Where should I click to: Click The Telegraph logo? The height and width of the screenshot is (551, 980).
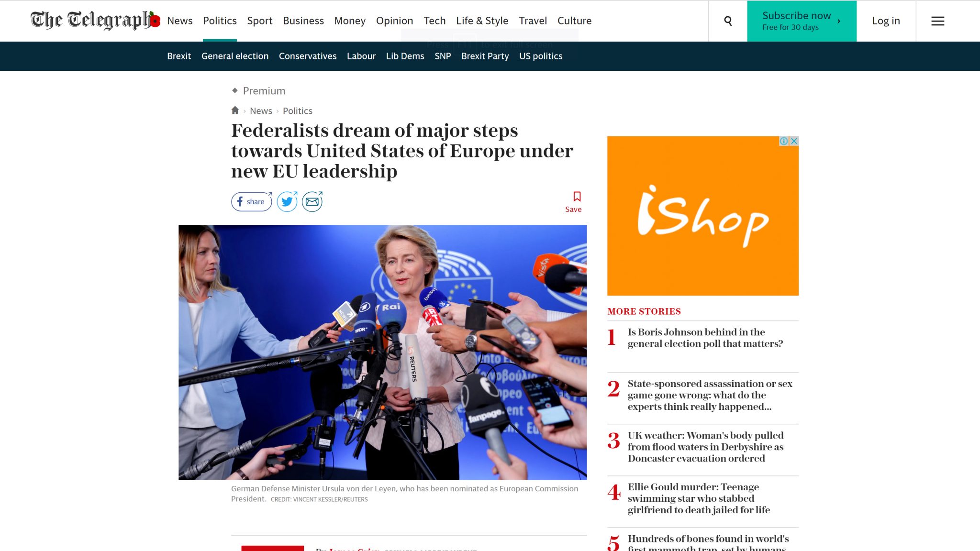95,20
